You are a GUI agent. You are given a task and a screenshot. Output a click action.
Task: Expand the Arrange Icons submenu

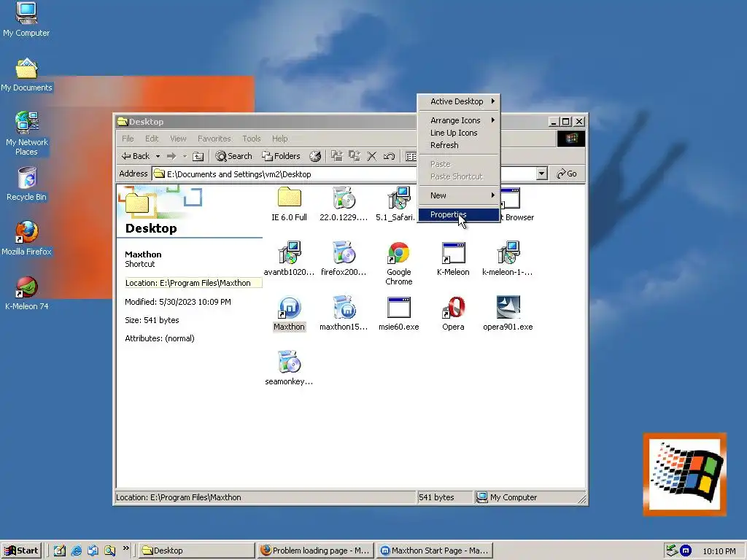(459, 120)
